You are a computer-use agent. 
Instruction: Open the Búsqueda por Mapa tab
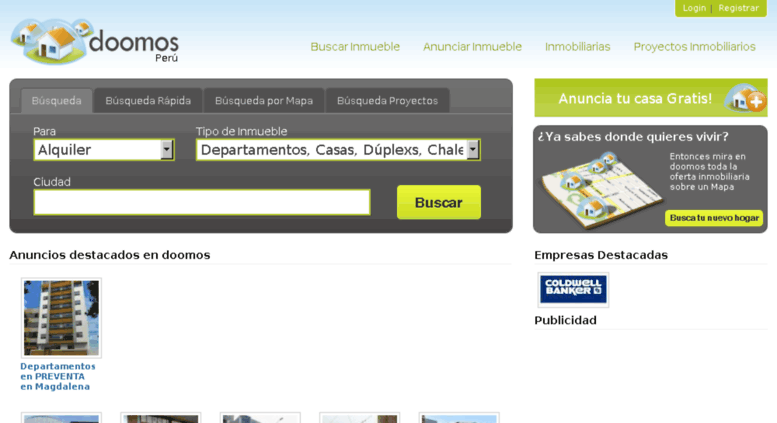tap(264, 101)
